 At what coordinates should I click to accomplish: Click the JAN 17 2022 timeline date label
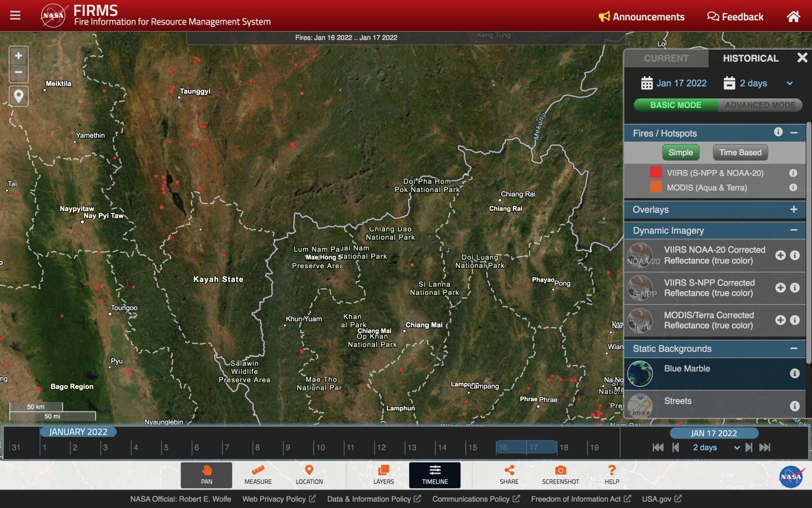pyautogui.click(x=714, y=433)
